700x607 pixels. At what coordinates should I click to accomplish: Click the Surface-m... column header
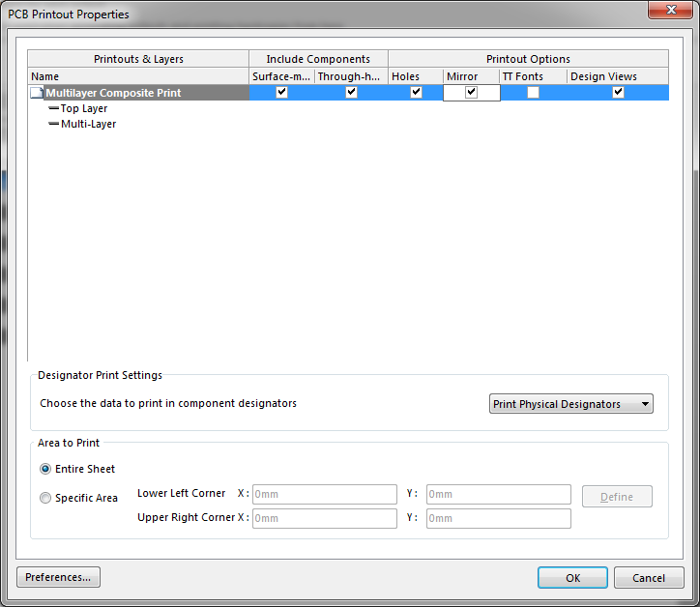click(x=281, y=76)
